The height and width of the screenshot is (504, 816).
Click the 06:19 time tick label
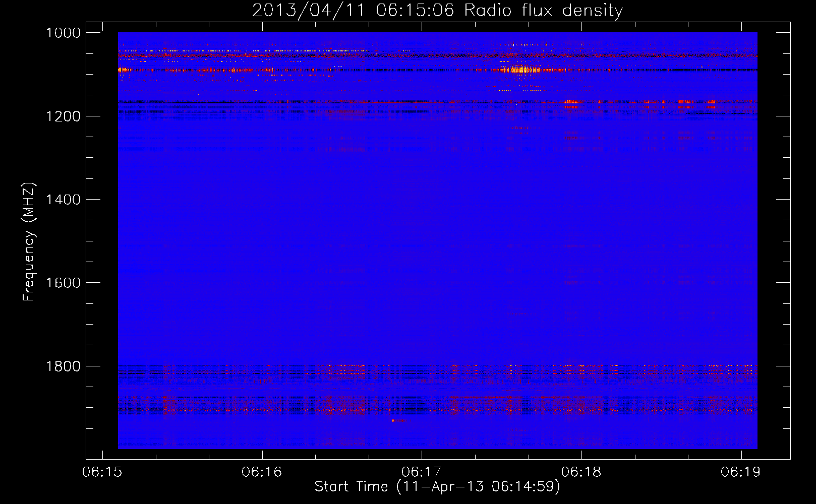(x=741, y=472)
